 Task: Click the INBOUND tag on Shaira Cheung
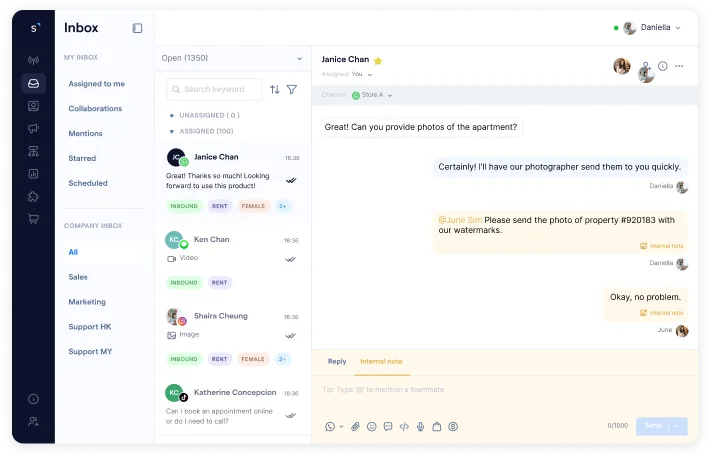(x=184, y=359)
